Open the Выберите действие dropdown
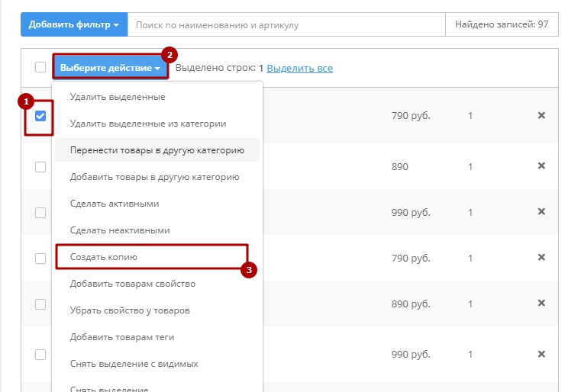The image size is (565, 392). (x=110, y=67)
